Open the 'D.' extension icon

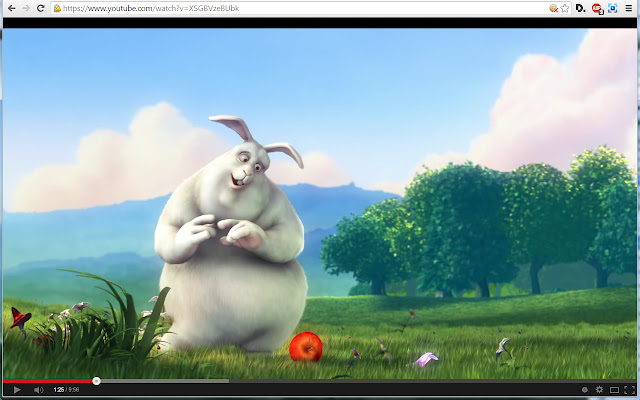580,8
